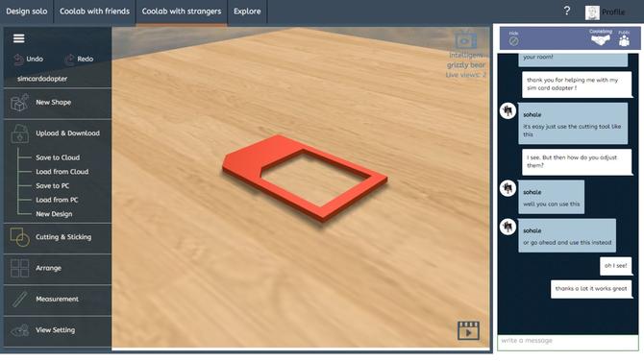This screenshot has width=644, height=361.
Task: Click the Measurement ruler icon
Action: [20, 299]
